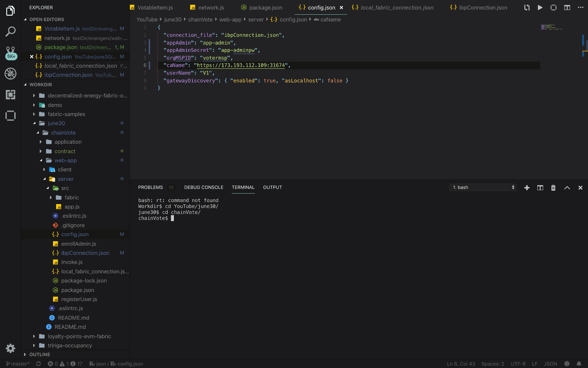Open the More Actions ellipsis in editor toolbar
This screenshot has width=588, height=368.
[581, 7]
